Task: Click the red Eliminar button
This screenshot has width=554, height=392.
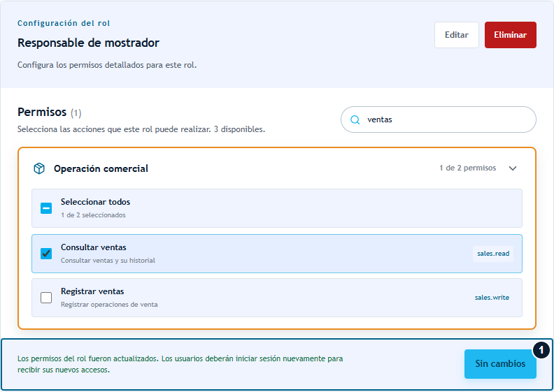Action: (510, 35)
